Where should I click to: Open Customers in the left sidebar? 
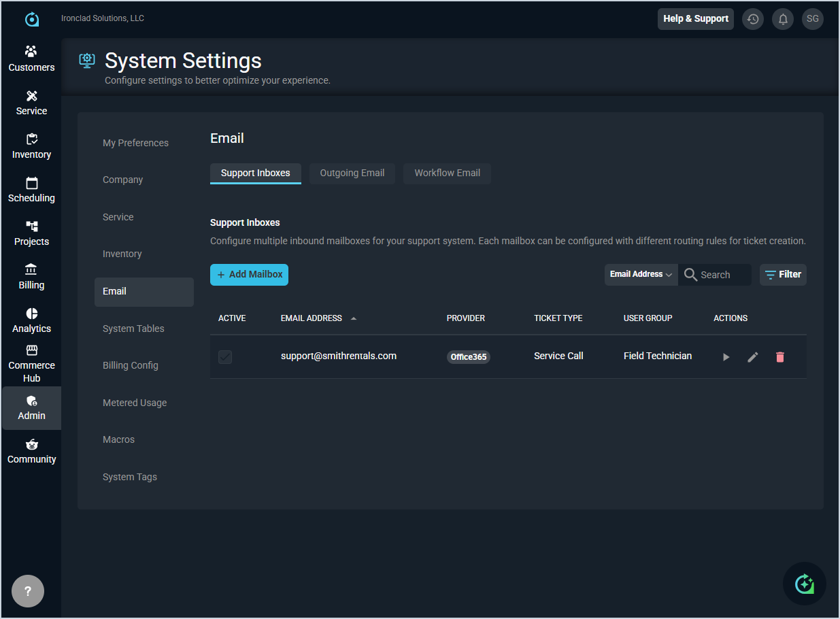31,59
